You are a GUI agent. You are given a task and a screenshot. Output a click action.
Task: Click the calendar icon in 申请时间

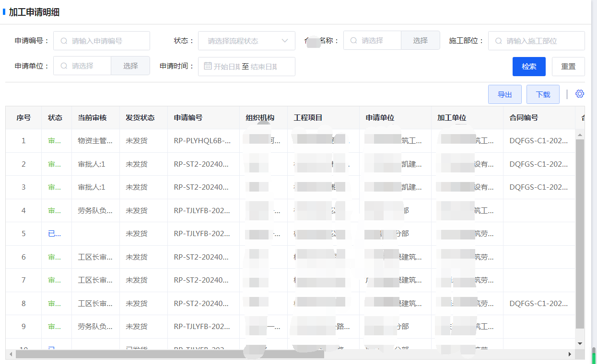pos(208,66)
